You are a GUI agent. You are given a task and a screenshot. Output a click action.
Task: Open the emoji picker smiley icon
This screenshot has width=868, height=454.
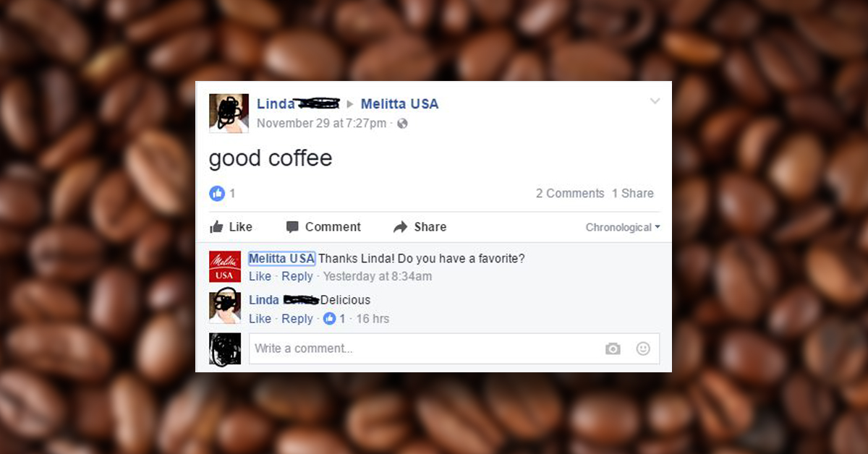point(643,348)
